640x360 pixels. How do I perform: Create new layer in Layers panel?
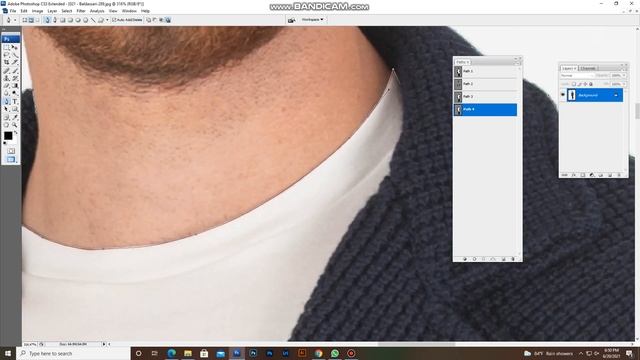click(610, 175)
